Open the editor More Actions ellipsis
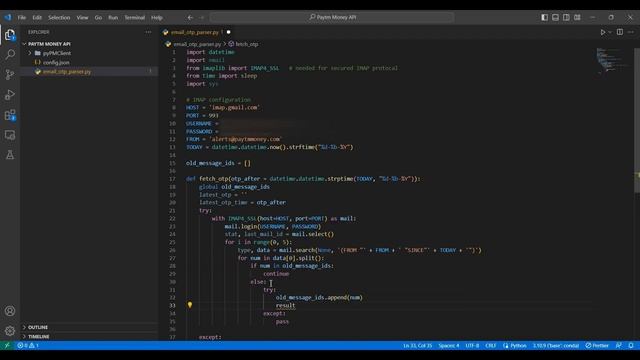The image size is (640, 360). tap(631, 32)
